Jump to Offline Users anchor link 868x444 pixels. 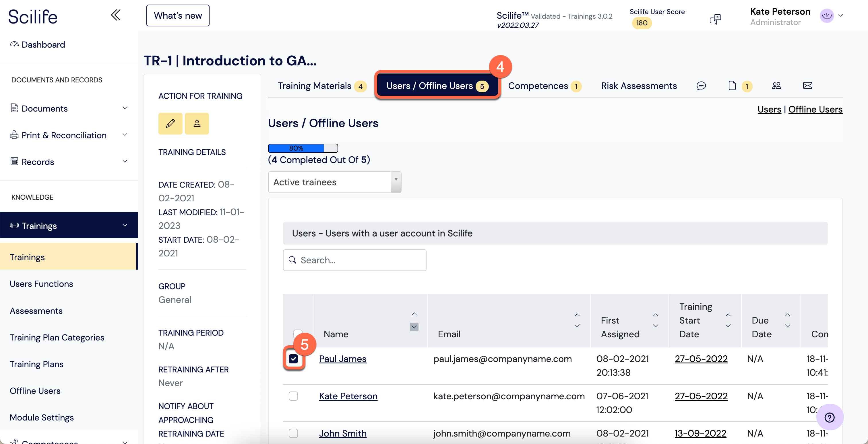pyautogui.click(x=815, y=109)
